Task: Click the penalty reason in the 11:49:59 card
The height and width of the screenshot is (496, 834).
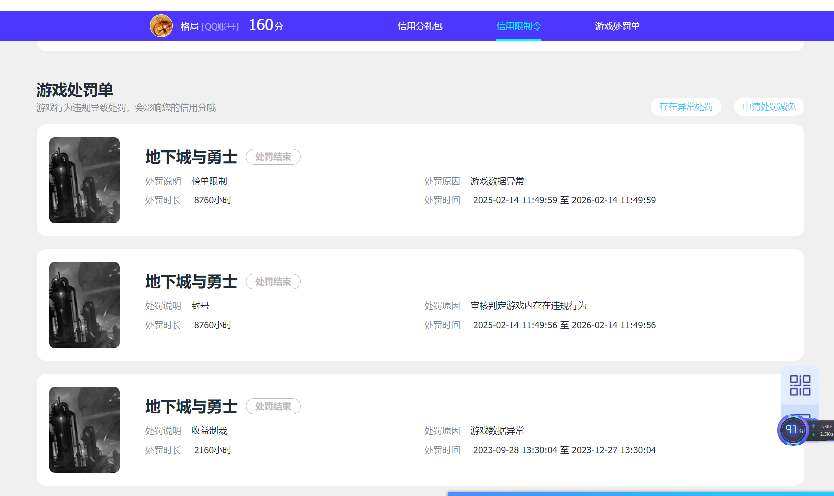Action: pyautogui.click(x=497, y=181)
